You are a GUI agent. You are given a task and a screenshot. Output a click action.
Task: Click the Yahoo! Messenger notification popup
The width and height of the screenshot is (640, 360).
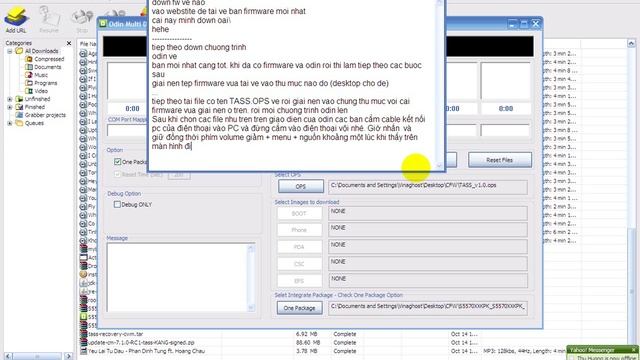click(x=603, y=353)
